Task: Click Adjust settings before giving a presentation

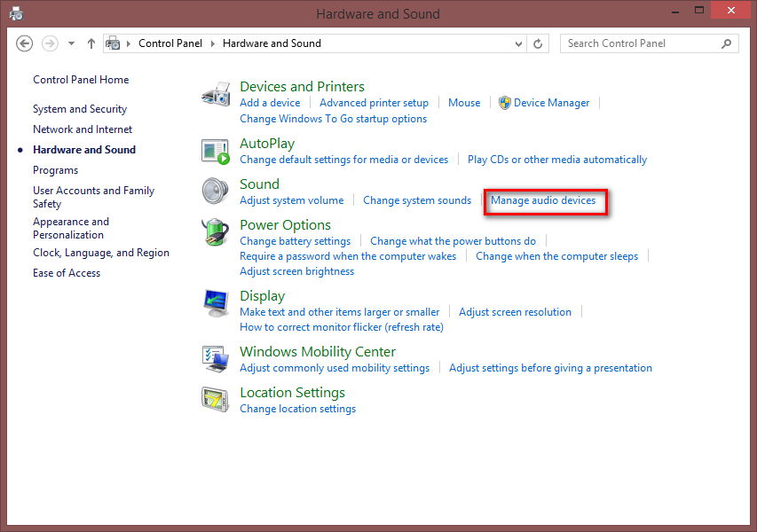Action: point(550,368)
